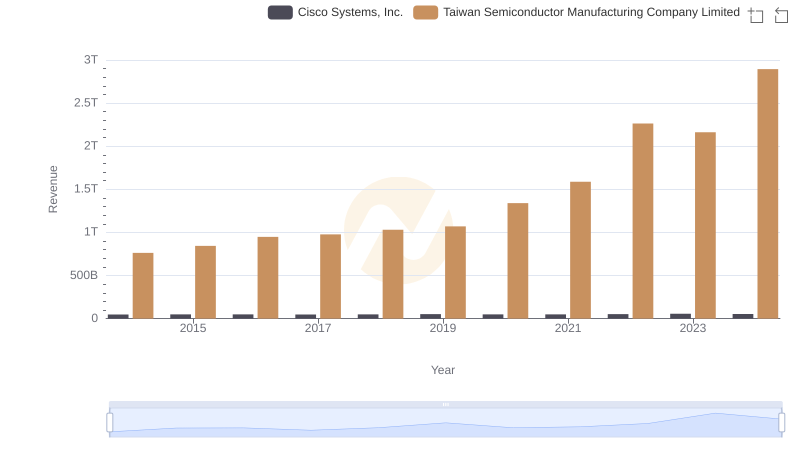The height and width of the screenshot is (461, 800).
Task: Click the TSMC bar for 2016
Action: [268, 277]
